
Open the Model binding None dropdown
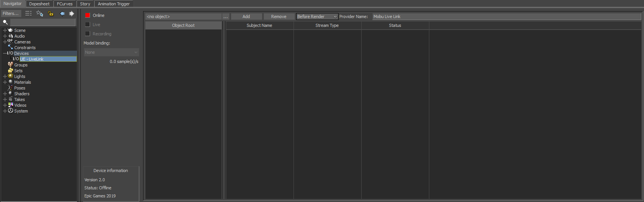coord(111,52)
